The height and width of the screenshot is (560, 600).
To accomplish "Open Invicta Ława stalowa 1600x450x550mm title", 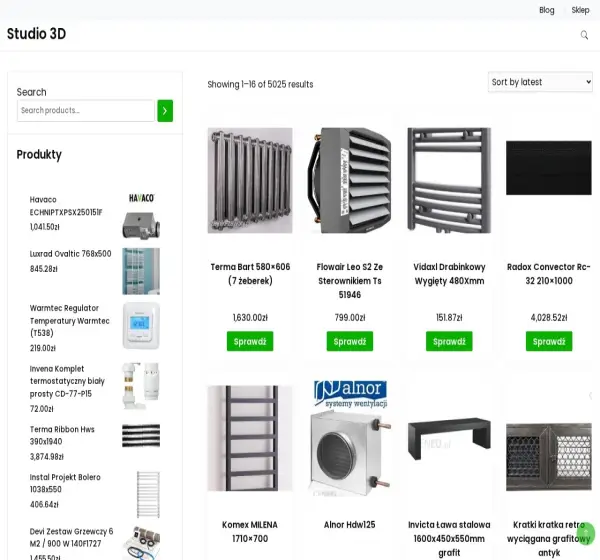I will click(x=449, y=538).
